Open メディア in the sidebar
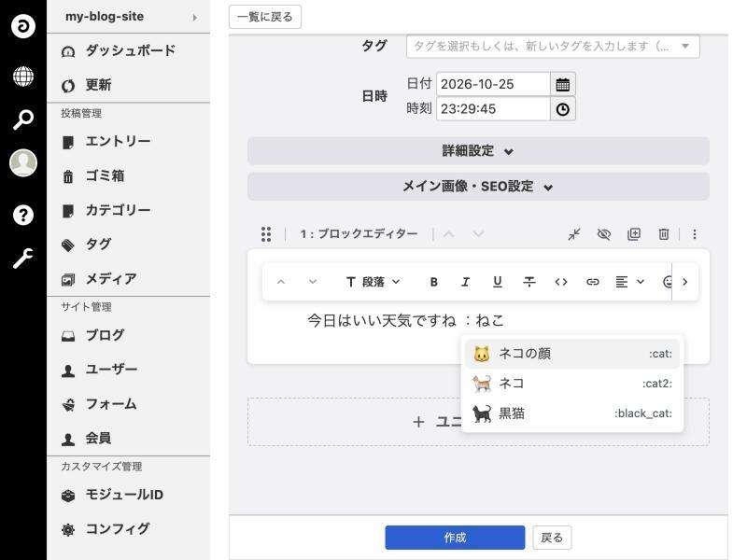The height and width of the screenshot is (560, 747). click(129, 279)
